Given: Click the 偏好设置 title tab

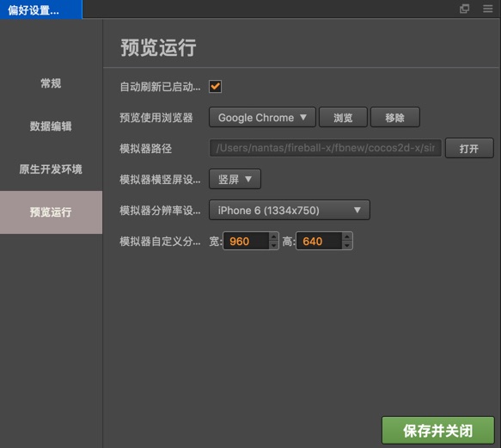Looking at the screenshot, I should coord(41,9).
